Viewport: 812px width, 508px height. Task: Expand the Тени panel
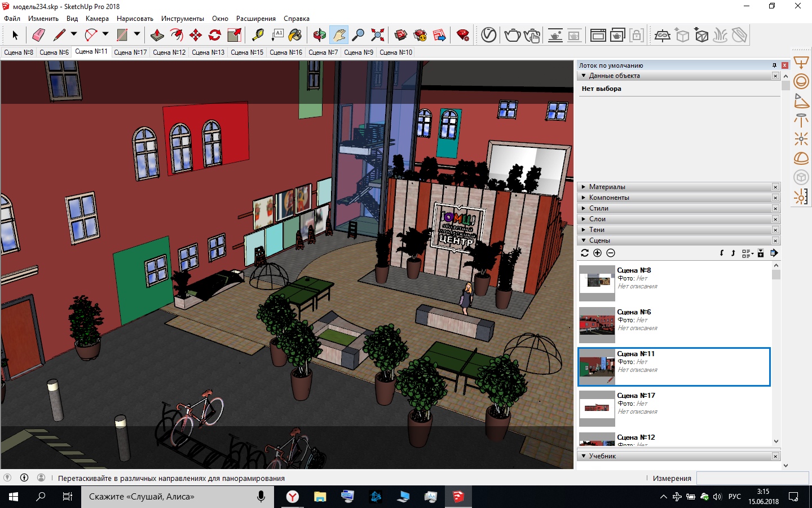click(x=584, y=230)
